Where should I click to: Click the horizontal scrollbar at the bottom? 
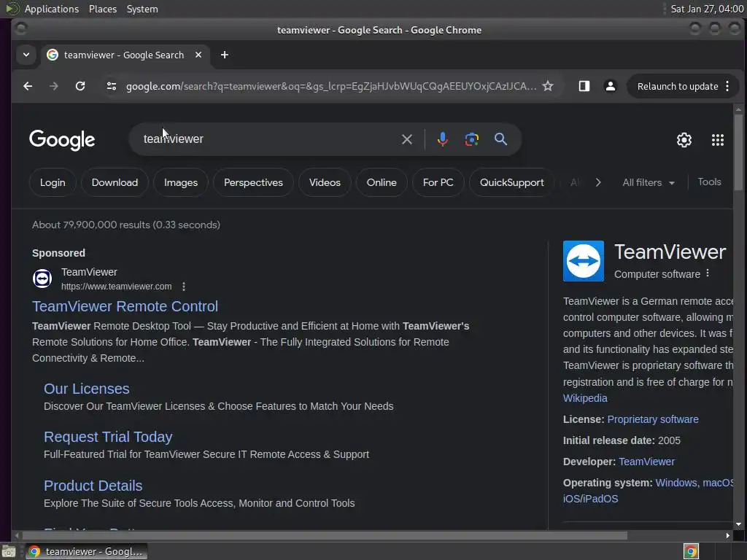coord(324,536)
